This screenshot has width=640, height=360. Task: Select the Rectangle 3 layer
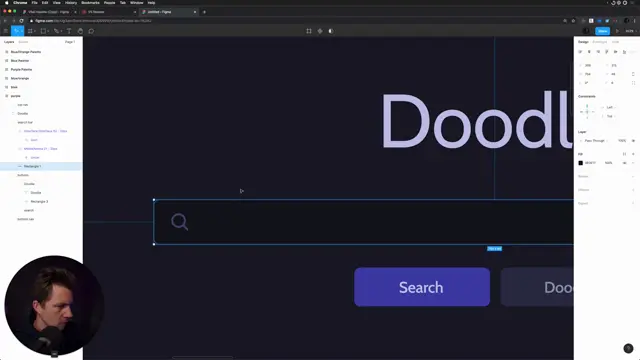pos(39,202)
